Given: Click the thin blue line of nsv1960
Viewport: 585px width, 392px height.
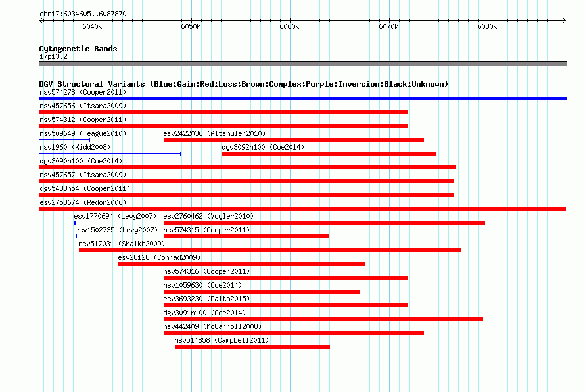Looking at the screenshot, I should pos(110,154).
